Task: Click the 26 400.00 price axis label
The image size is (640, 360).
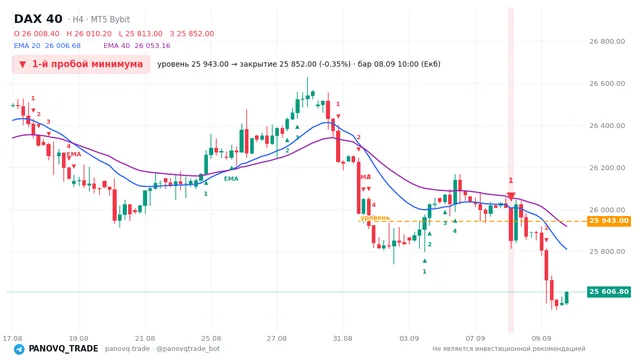Action: pos(607,125)
